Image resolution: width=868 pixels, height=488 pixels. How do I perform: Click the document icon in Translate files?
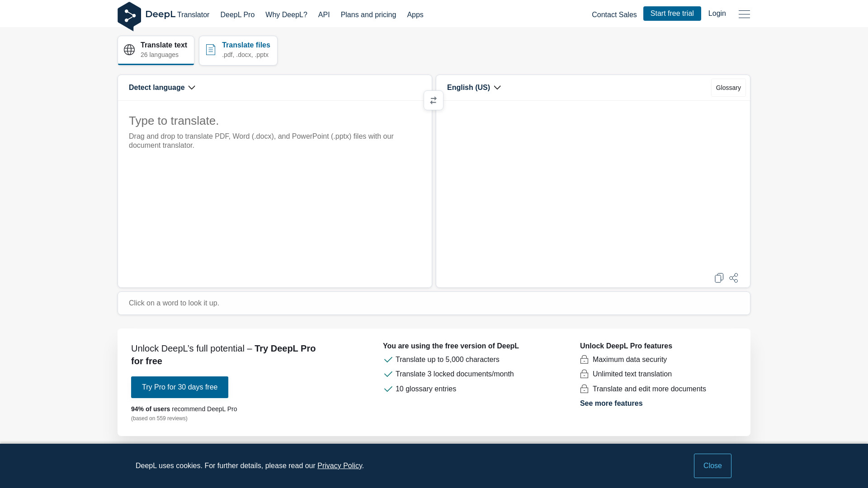[211, 50]
